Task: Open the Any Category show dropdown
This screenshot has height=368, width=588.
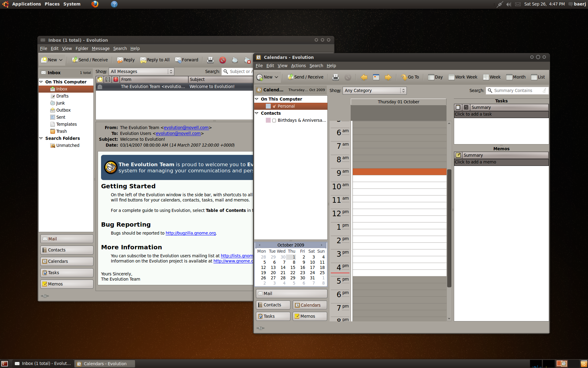Action: click(x=375, y=90)
